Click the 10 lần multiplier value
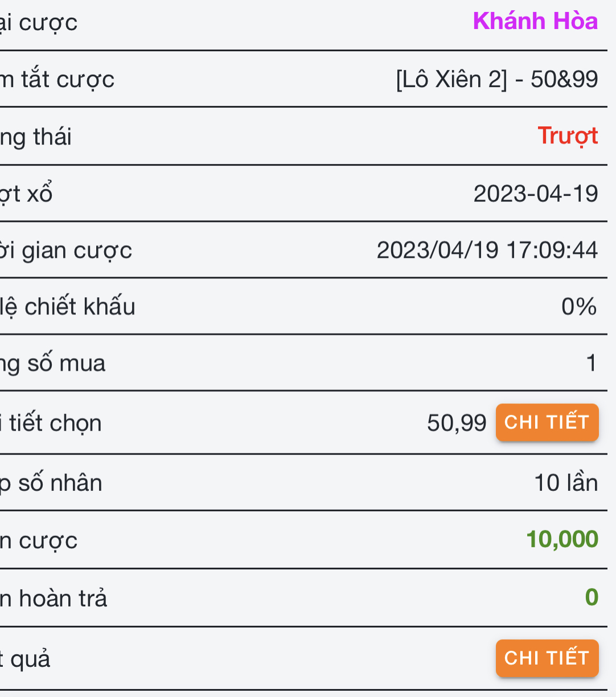Viewport: 616px width, 697px height. (566, 483)
